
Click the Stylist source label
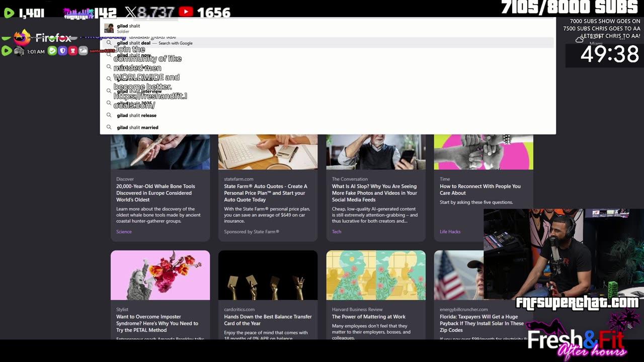pyautogui.click(x=122, y=309)
